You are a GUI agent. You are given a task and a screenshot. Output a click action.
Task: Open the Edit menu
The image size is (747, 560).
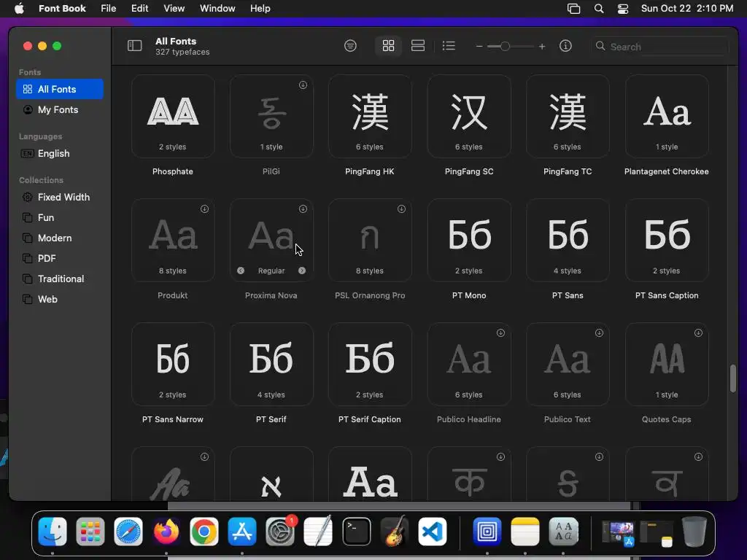(x=139, y=9)
